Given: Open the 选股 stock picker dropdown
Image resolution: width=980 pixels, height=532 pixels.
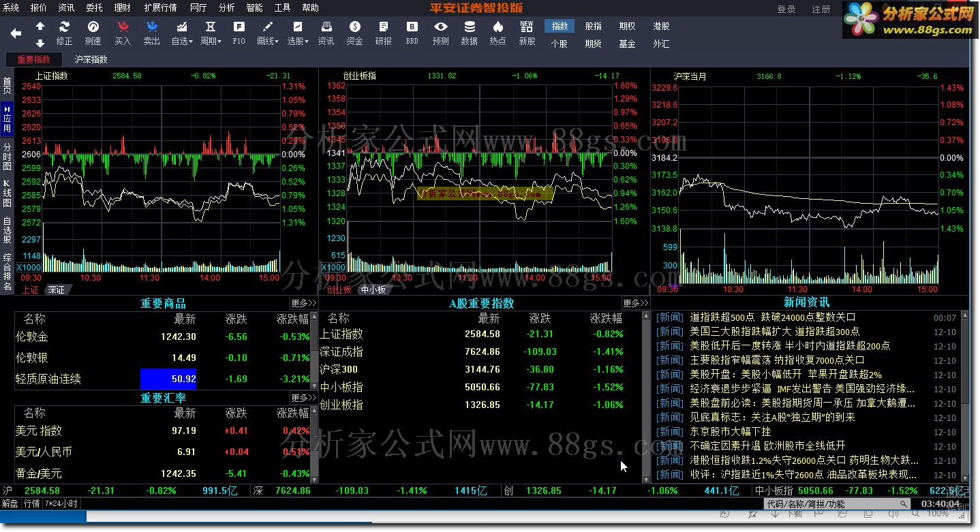Looking at the screenshot, I should click(x=297, y=33).
